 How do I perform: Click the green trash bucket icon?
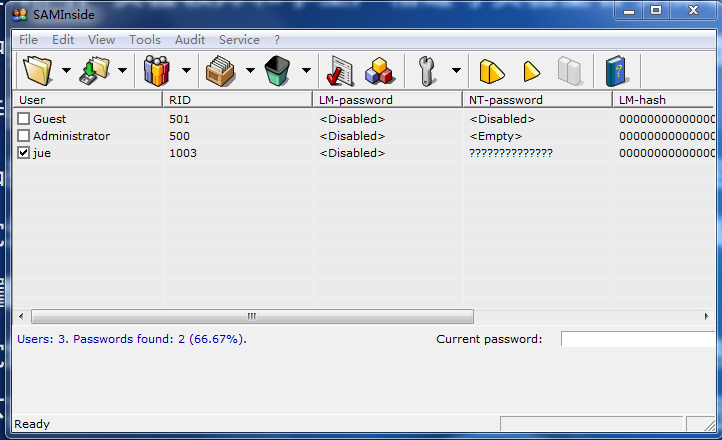277,70
